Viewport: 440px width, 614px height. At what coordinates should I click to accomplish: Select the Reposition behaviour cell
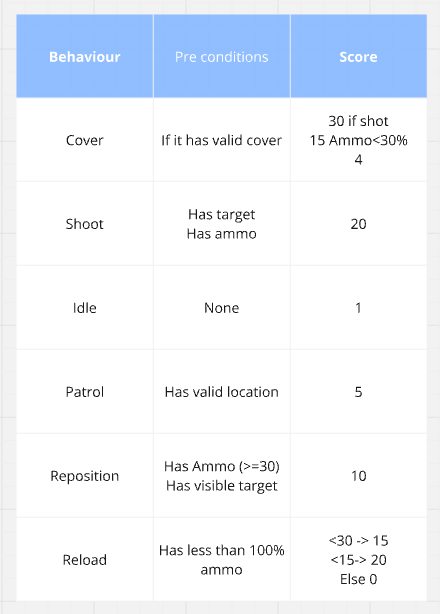(x=85, y=475)
